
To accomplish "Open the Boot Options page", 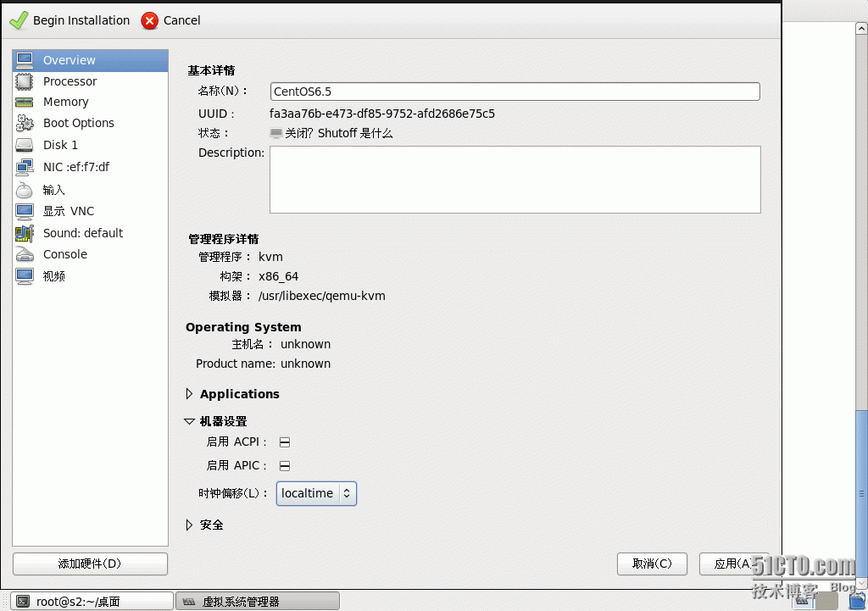I will pos(90,123).
